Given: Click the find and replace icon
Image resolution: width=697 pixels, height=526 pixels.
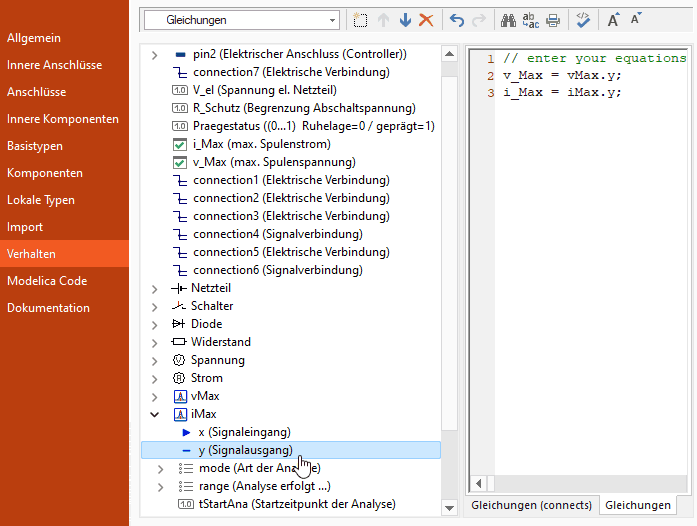Looking at the screenshot, I should tap(531, 20).
